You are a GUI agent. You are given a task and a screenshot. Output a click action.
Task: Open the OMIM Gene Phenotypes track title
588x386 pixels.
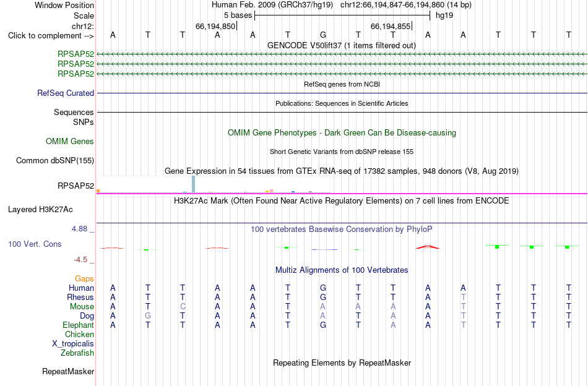[x=342, y=132]
